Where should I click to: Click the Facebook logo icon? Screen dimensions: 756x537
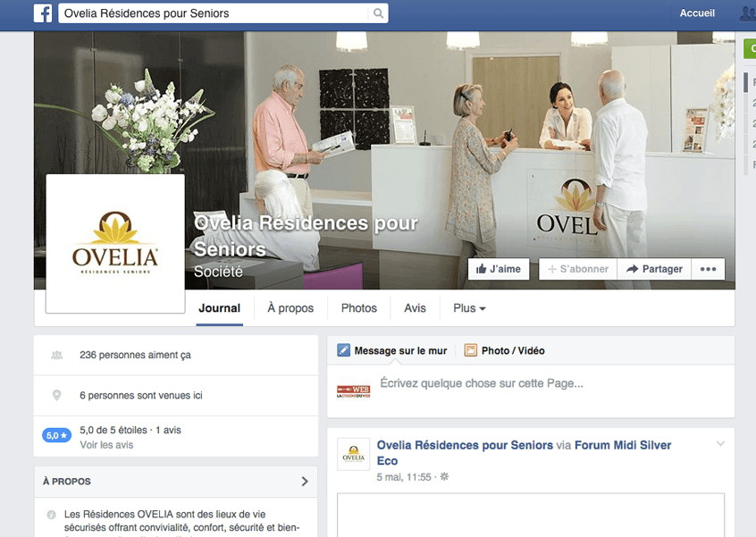click(43, 13)
